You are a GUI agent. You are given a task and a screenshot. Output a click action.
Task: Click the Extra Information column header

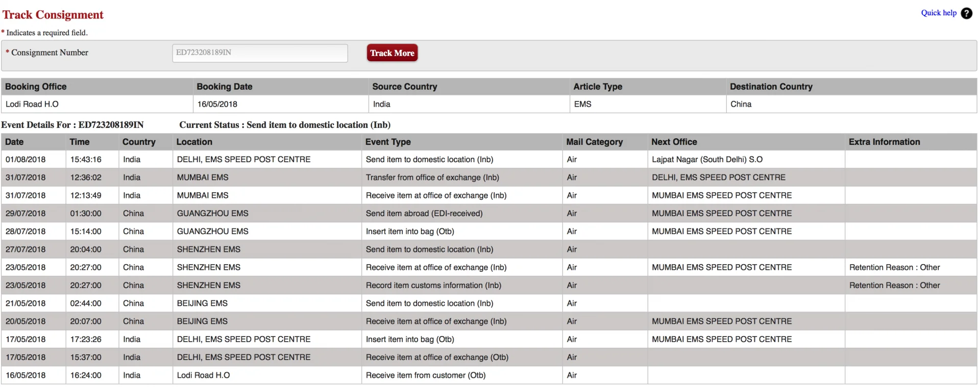pos(884,142)
